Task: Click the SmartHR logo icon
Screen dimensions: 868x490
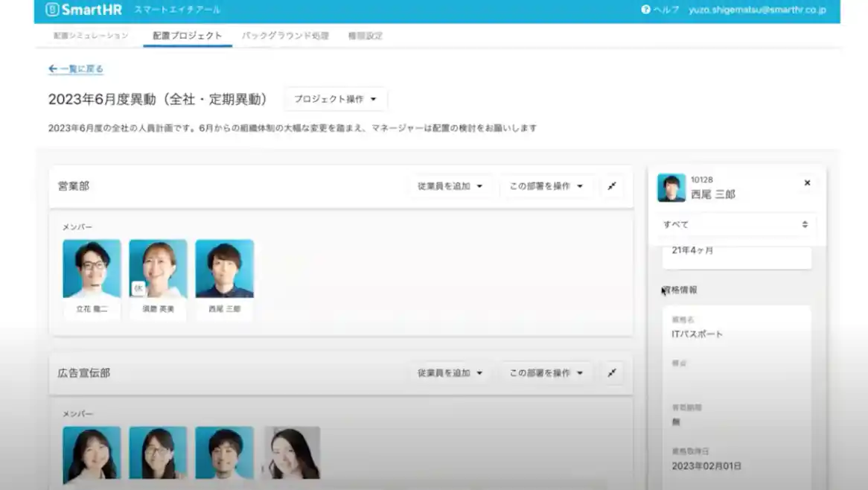Action: click(x=51, y=10)
